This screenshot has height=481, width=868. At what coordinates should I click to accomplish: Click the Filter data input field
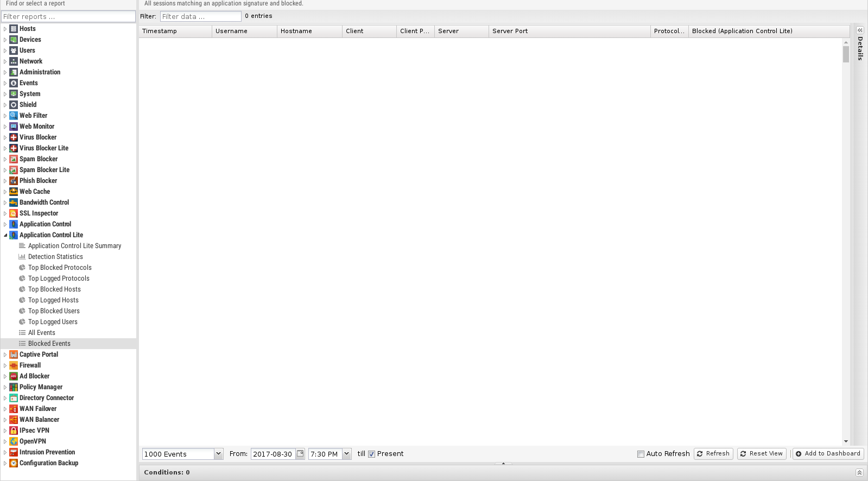pyautogui.click(x=201, y=16)
